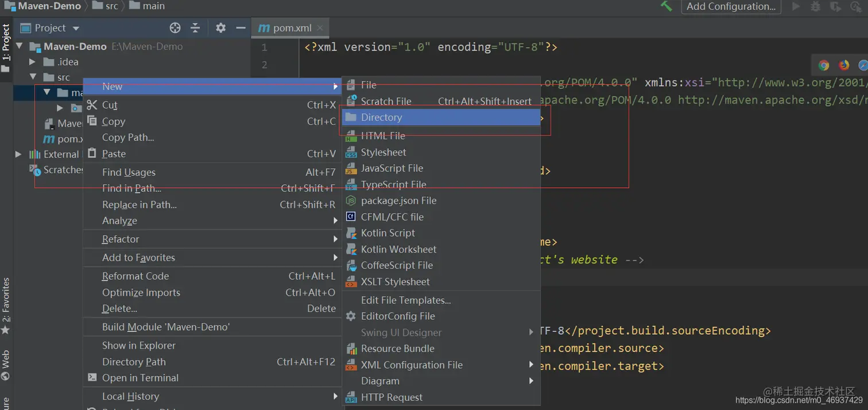This screenshot has width=868, height=410.
Task: Click the green Run arrow icon
Action: [x=796, y=6]
